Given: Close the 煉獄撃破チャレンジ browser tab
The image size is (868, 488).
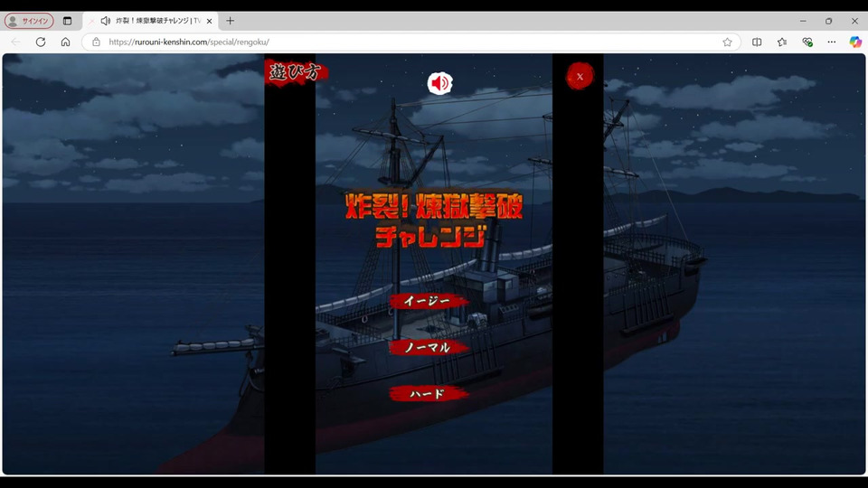Looking at the screenshot, I should coord(209,21).
